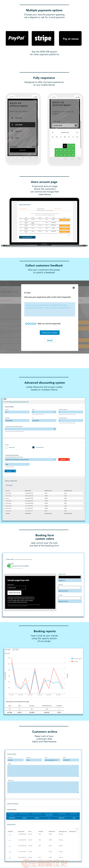Screen dimensions: 89x868
Task: Click the blue button on the laptop account page
Action: [x=27, y=237]
